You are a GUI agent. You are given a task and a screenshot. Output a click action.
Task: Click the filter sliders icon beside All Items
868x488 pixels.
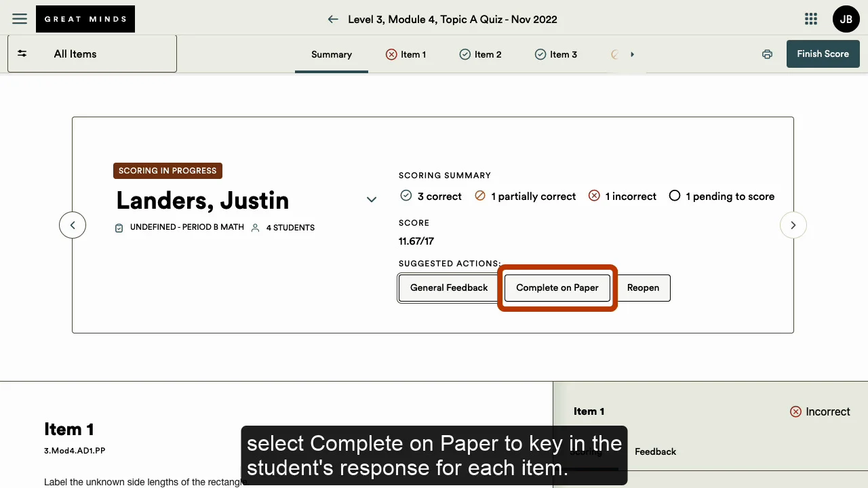(x=22, y=54)
